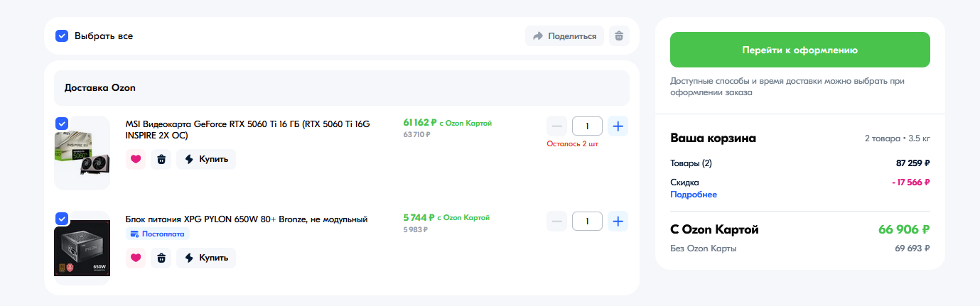Click the 'Осталось 2 шт' stock notice
The height and width of the screenshot is (306, 980).
pyautogui.click(x=573, y=144)
